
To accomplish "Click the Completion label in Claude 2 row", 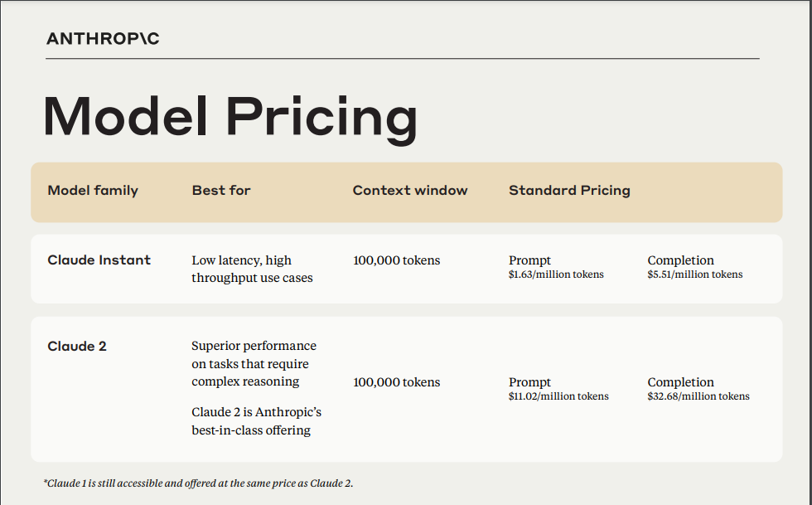I will (680, 382).
